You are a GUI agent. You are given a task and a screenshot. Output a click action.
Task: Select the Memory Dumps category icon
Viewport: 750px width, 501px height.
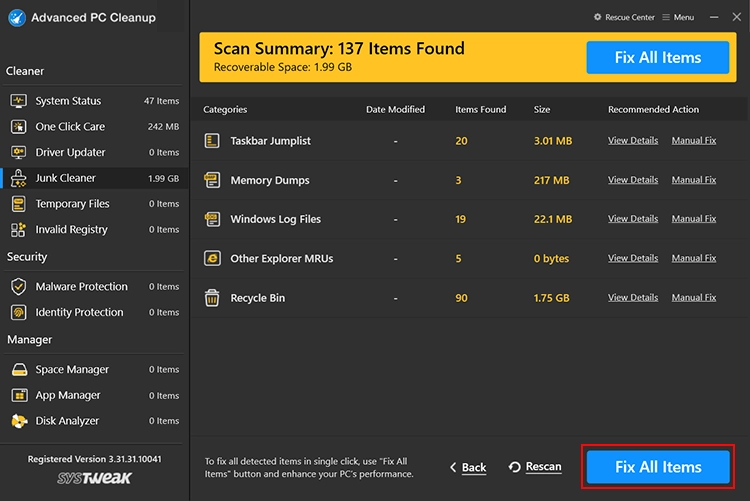pyautogui.click(x=212, y=180)
